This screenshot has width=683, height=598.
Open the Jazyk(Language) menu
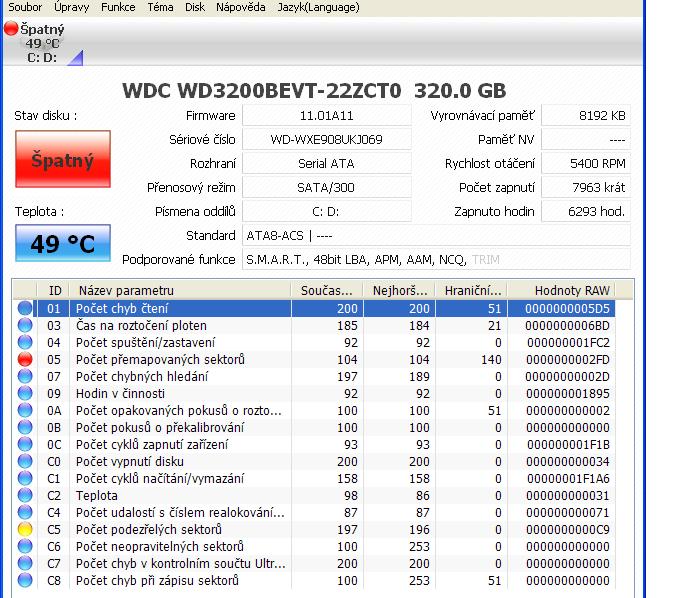tap(318, 7)
